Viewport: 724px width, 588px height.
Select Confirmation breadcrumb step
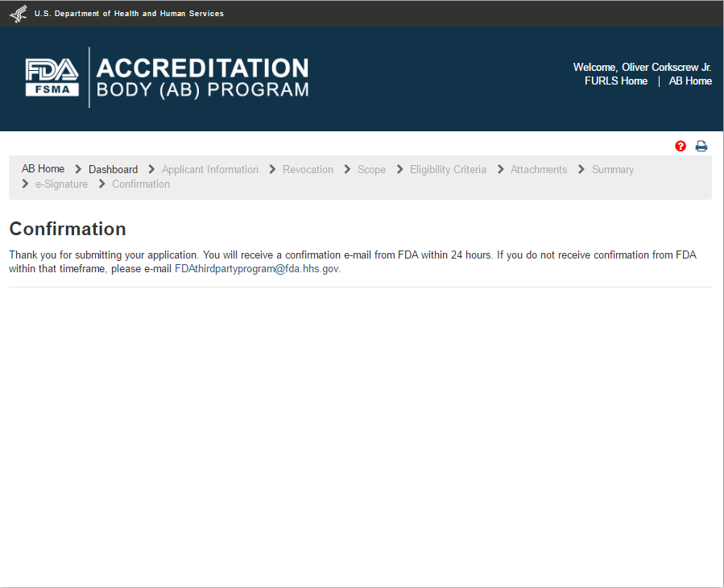[141, 184]
